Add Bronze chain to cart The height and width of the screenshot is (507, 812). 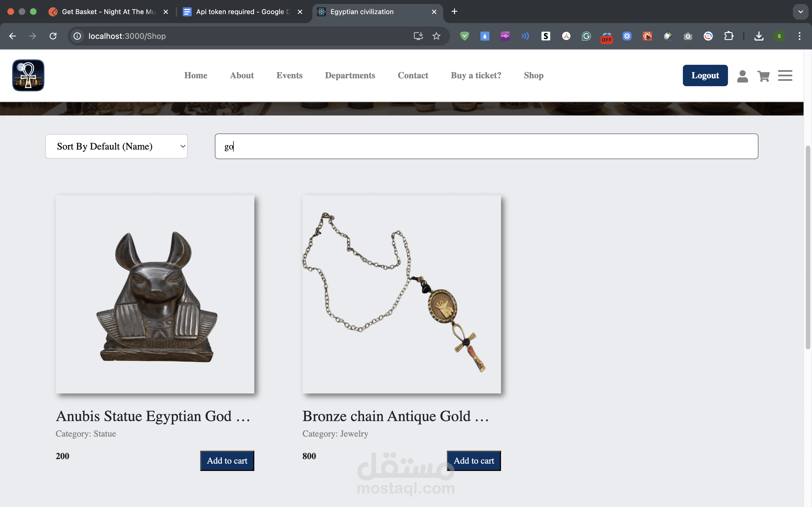[x=474, y=461]
